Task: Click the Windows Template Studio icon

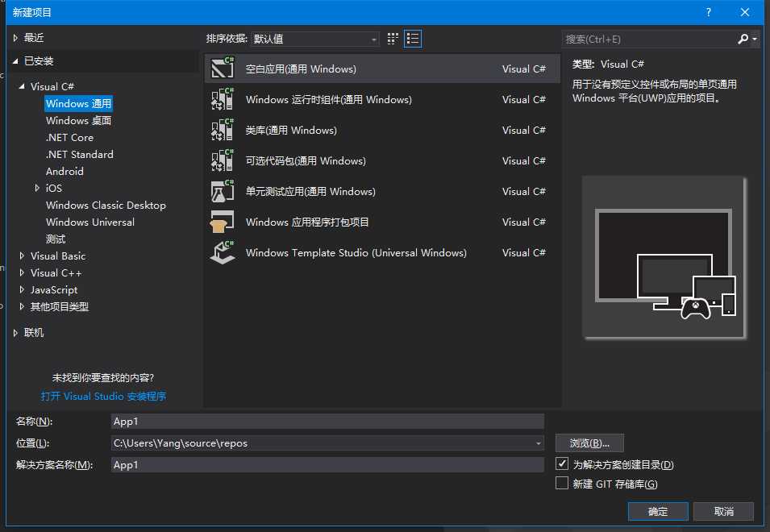Action: (223, 252)
